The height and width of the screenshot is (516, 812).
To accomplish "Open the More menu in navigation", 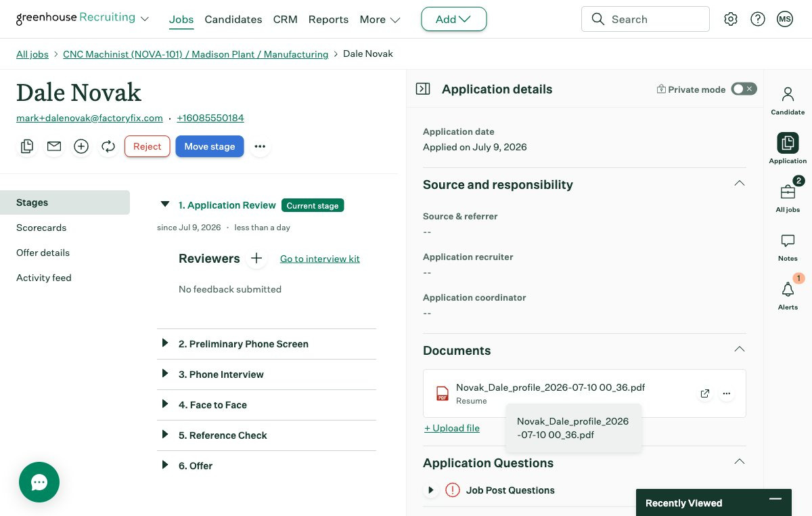I will (x=380, y=19).
